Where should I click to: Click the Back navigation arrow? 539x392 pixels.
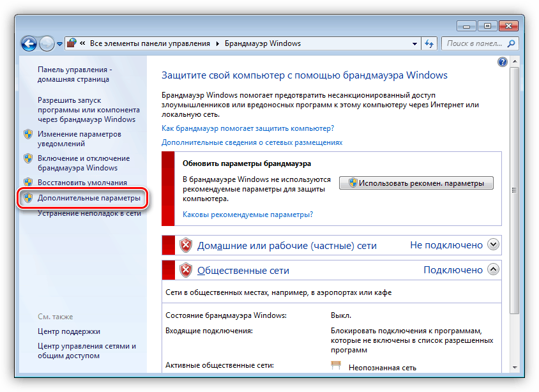(x=29, y=43)
